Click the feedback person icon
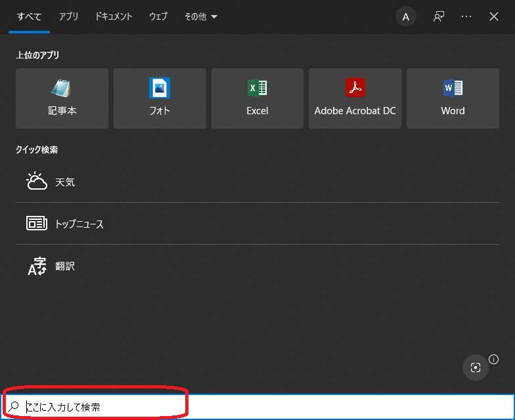The height and width of the screenshot is (420, 515). (439, 16)
